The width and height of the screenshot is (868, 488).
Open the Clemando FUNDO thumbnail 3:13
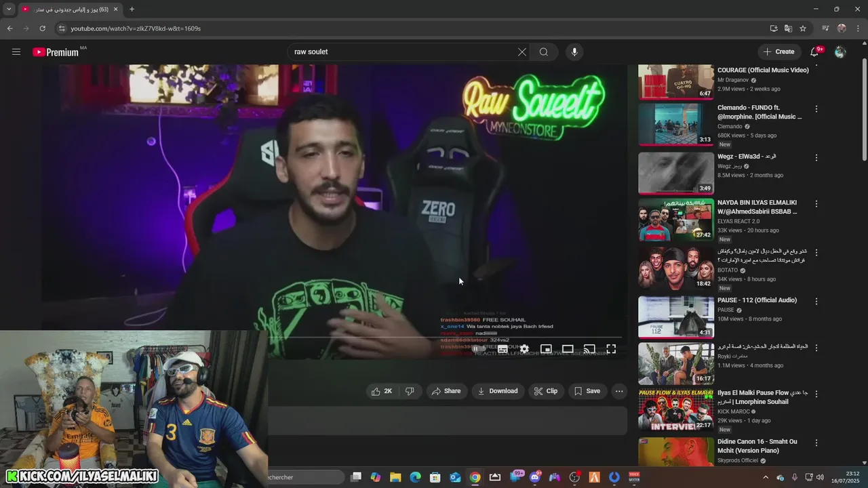click(676, 125)
